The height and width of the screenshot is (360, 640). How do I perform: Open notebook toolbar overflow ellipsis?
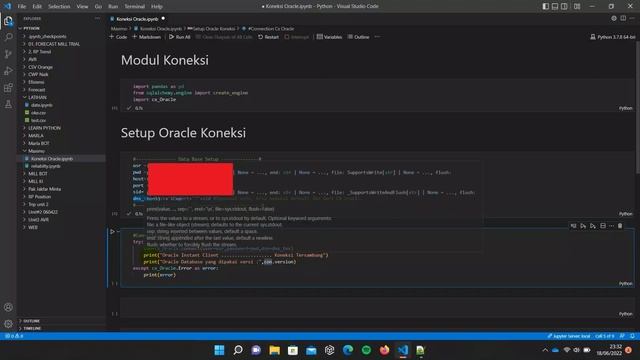coord(377,37)
